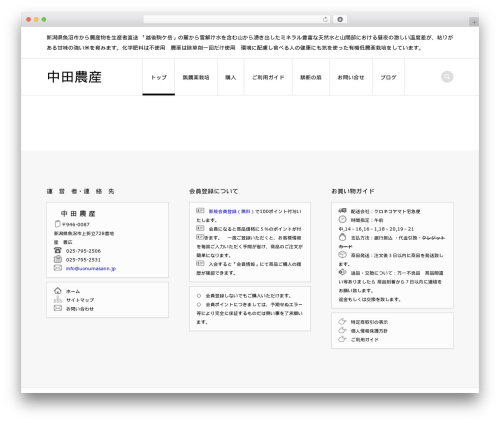Open the menu item right after トップ

pos(196,77)
